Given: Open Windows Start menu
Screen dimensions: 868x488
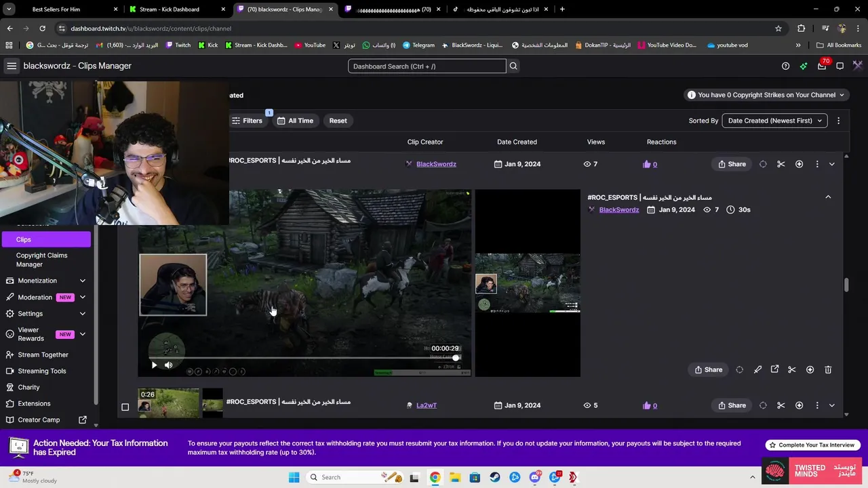Looking at the screenshot, I should (x=294, y=477).
